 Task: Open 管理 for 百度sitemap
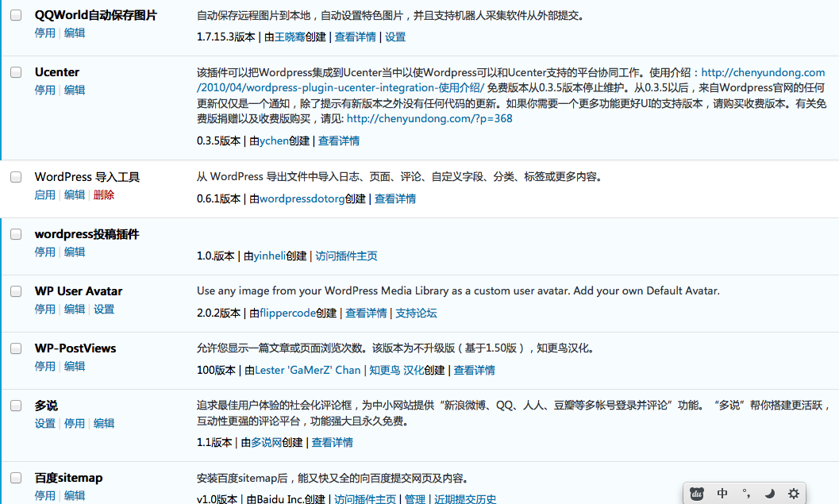pyautogui.click(x=414, y=499)
